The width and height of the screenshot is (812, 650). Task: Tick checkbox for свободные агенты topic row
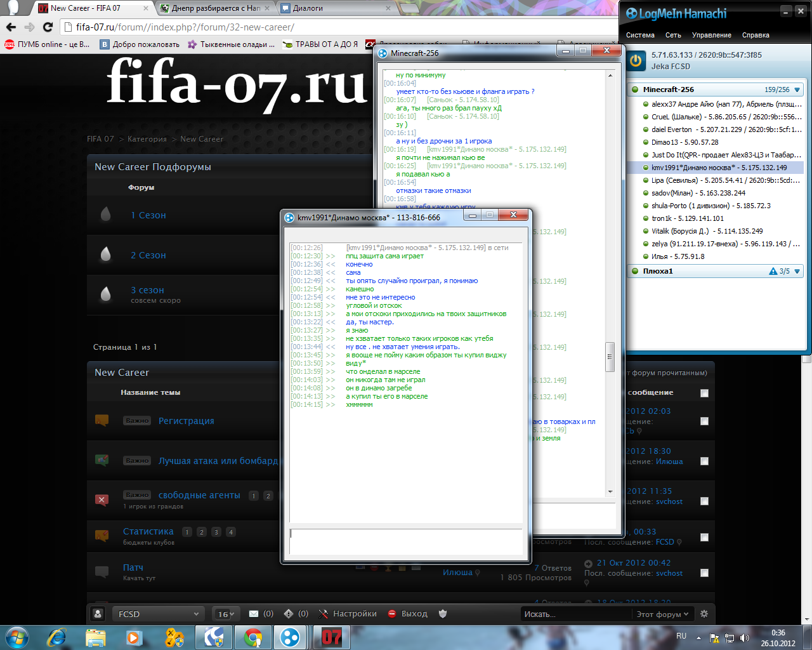[704, 501]
